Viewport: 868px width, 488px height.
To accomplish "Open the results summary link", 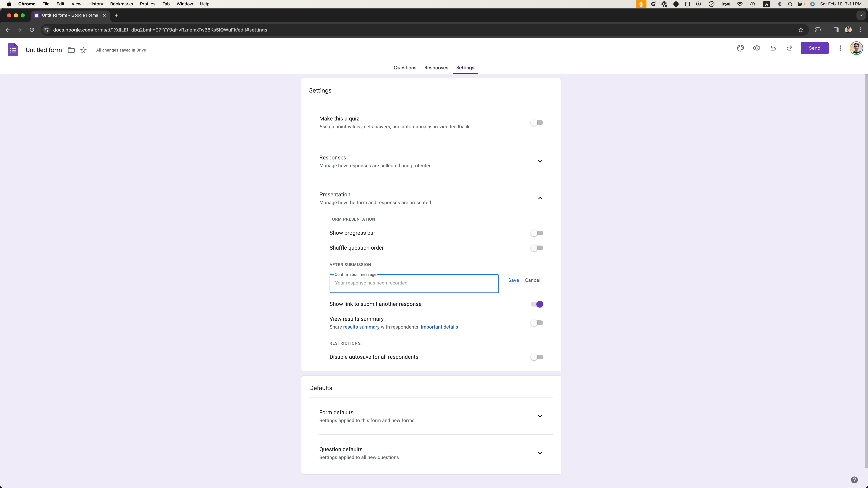I will click(361, 327).
